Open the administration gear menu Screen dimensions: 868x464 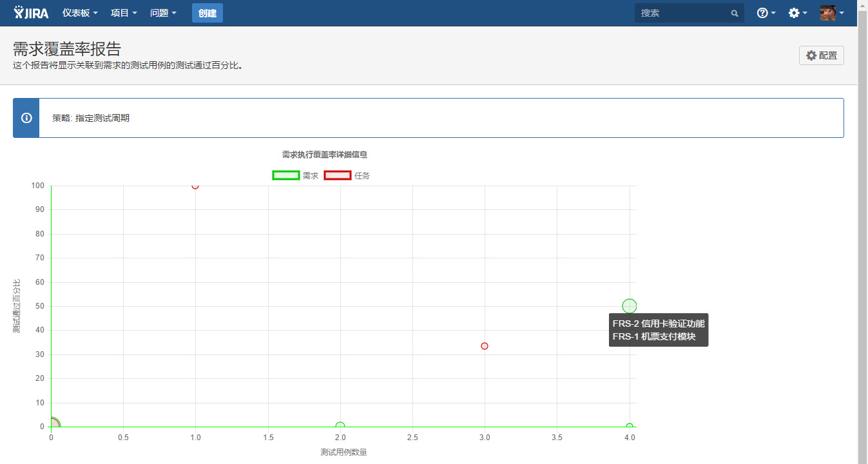[798, 13]
